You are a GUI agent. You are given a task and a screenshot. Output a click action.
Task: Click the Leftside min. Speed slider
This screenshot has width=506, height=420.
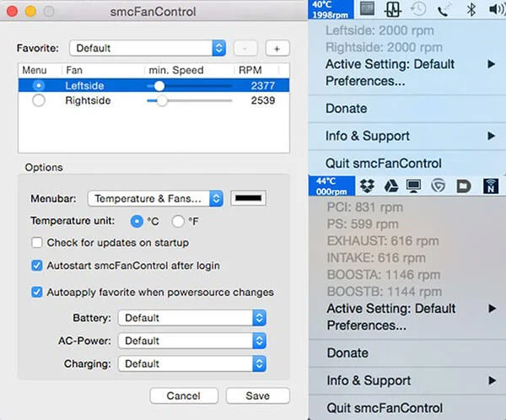[190, 86]
